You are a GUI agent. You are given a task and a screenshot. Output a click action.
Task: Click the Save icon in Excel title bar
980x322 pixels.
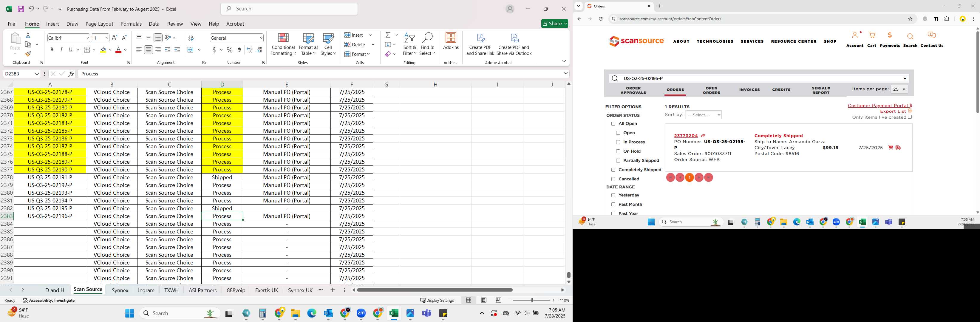tap(21, 9)
